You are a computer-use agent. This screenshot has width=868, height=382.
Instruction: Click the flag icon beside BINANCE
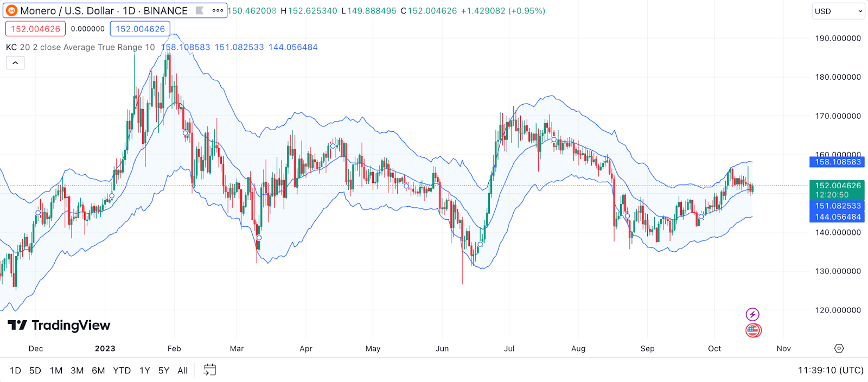point(200,10)
